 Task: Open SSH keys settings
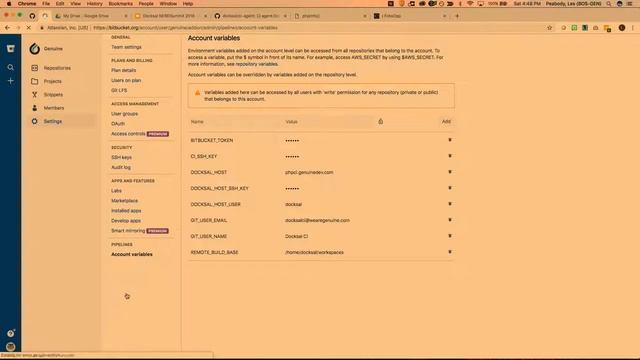tap(121, 158)
